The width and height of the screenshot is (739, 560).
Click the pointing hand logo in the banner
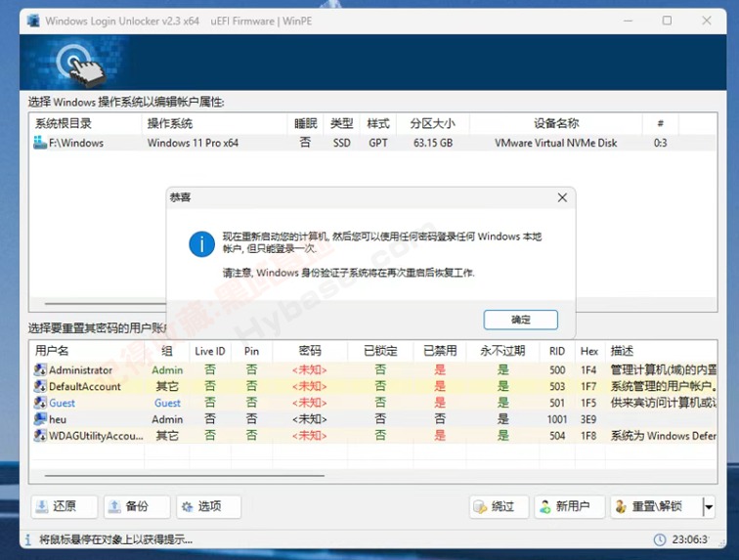pyautogui.click(x=80, y=65)
